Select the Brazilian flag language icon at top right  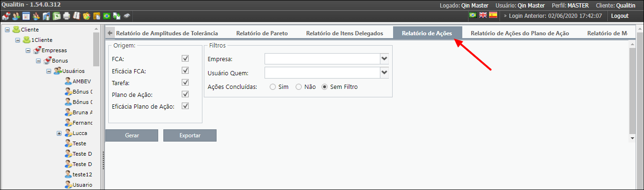coord(473,15)
